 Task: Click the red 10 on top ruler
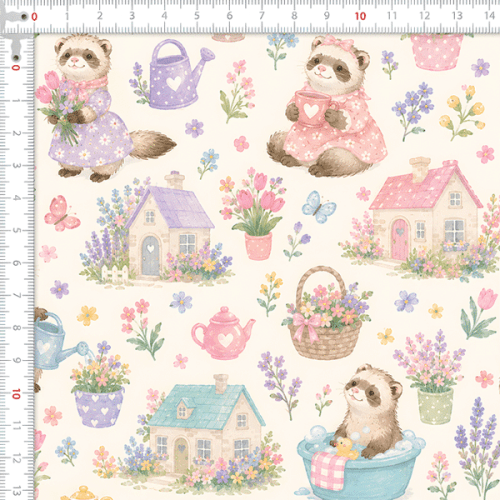tap(360, 16)
